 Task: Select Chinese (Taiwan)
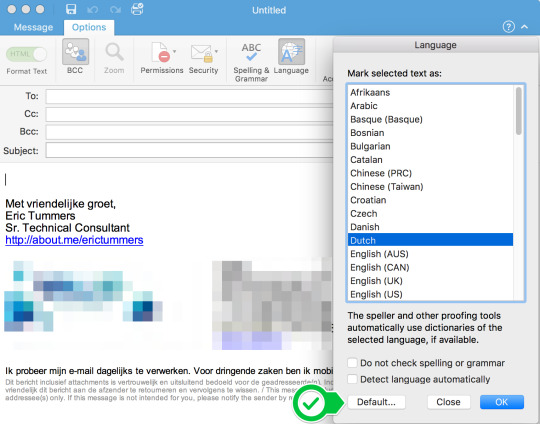click(x=430, y=186)
